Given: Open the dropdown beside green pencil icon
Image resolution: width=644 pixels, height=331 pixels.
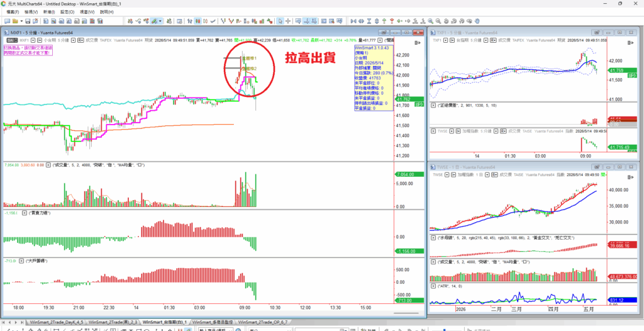Looking at the screenshot, I should [x=160, y=21].
